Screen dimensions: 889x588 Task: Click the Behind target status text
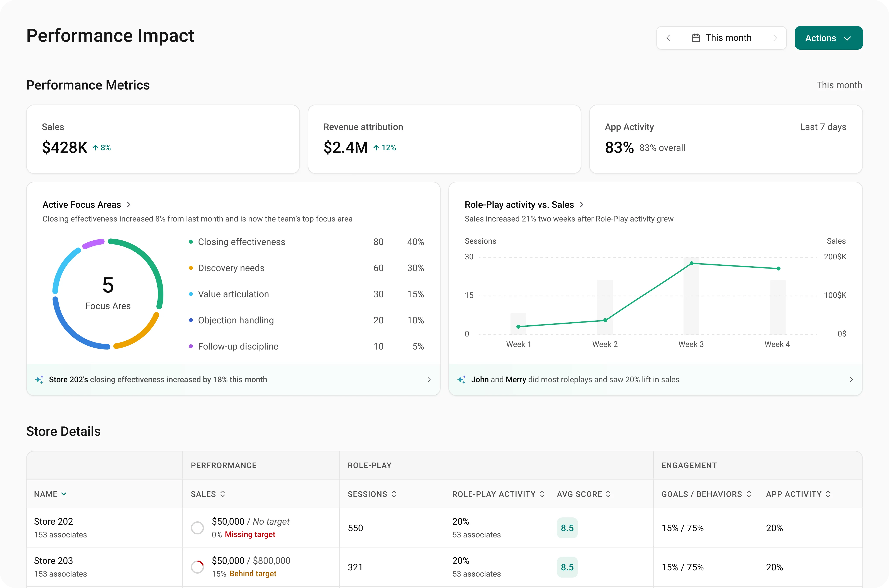point(253,573)
